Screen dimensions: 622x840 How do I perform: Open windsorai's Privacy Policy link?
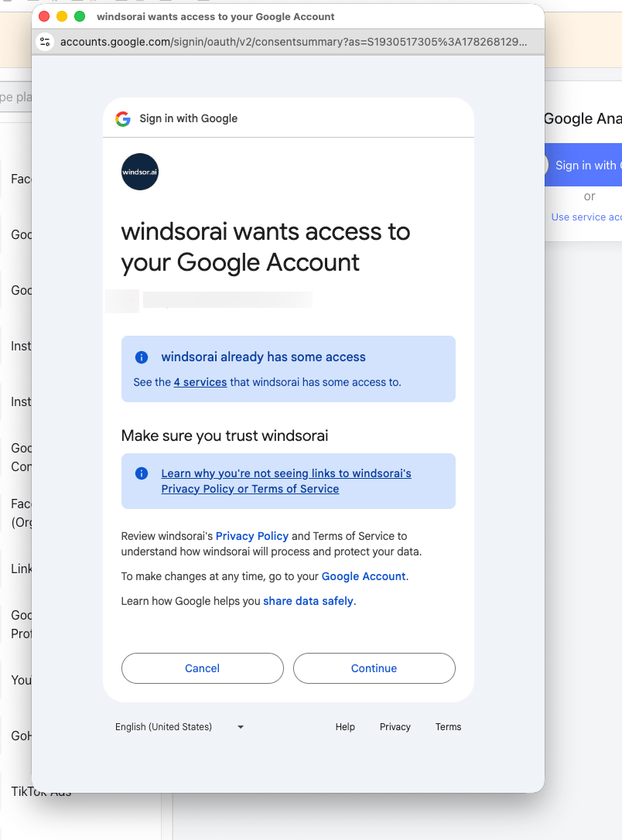[251, 536]
